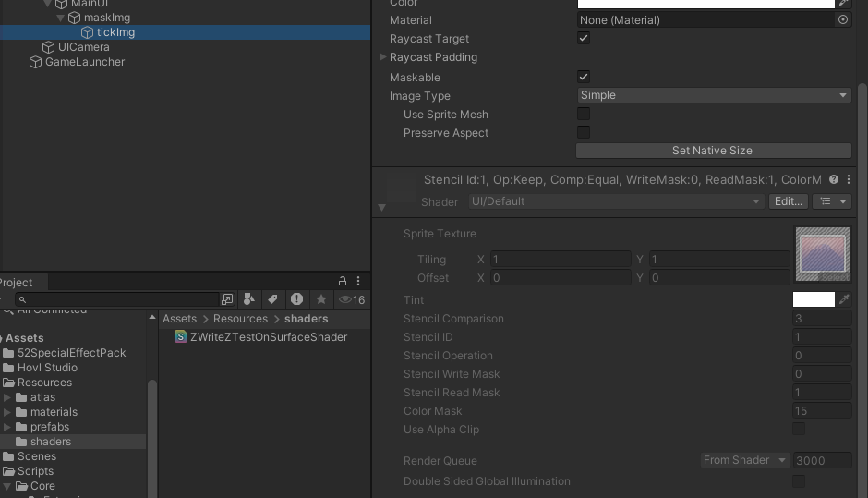Click the Search by Label tag icon
Image resolution: width=868 pixels, height=498 pixels.
272,299
